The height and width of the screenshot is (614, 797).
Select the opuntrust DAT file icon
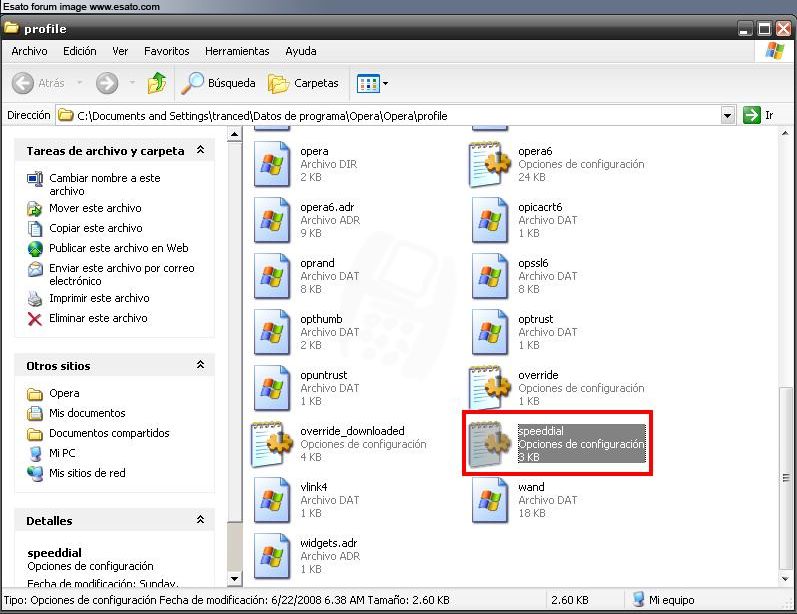click(x=272, y=388)
